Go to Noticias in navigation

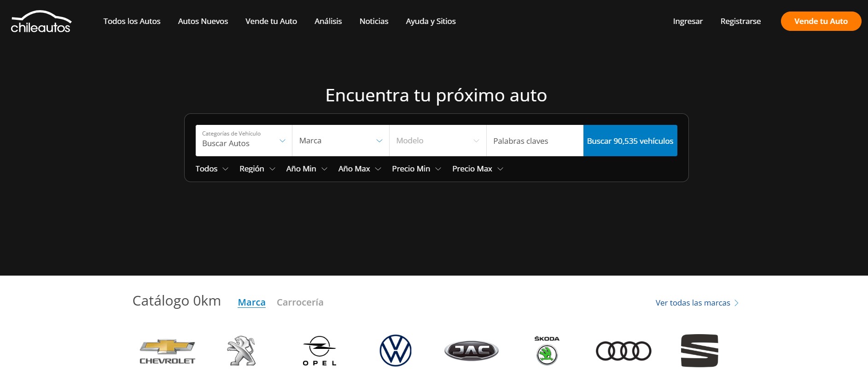coord(373,21)
